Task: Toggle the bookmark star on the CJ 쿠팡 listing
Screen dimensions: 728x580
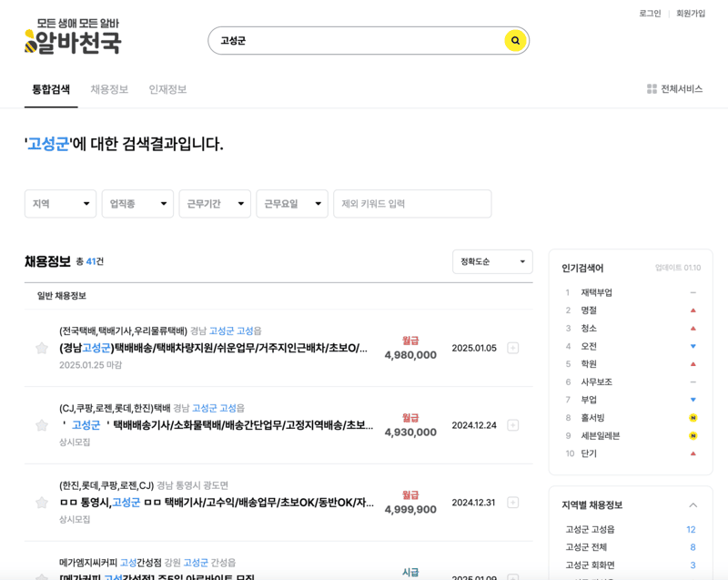Action: [x=42, y=423]
